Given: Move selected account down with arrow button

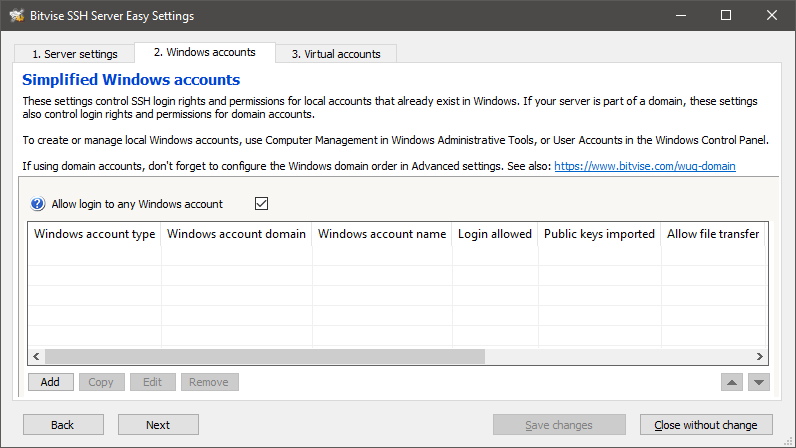Looking at the screenshot, I should [x=759, y=382].
